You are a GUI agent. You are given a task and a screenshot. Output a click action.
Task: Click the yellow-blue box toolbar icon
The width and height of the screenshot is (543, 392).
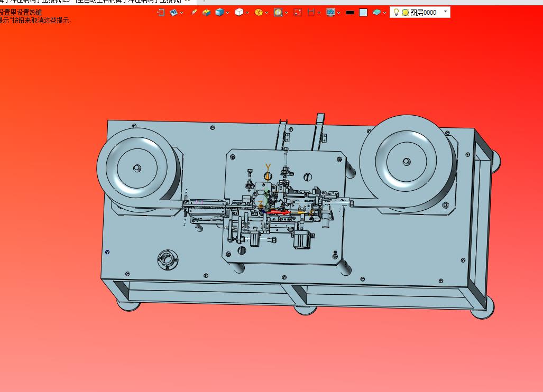click(x=206, y=13)
